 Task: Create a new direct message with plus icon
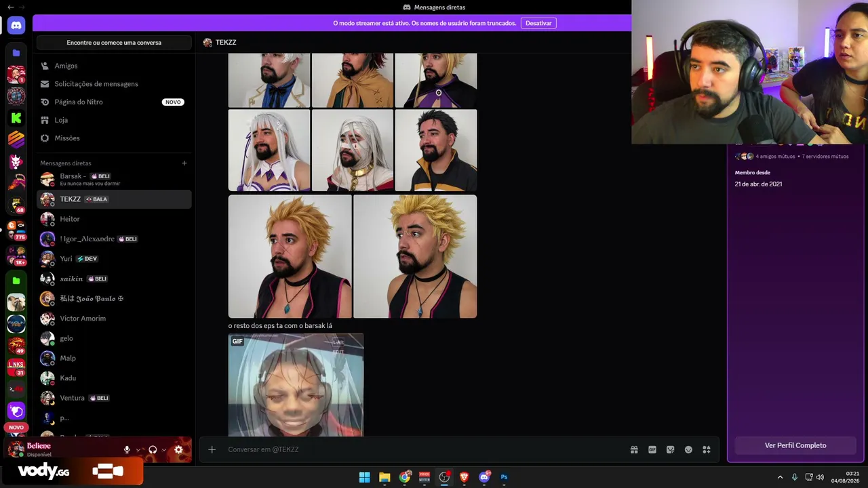tap(184, 163)
